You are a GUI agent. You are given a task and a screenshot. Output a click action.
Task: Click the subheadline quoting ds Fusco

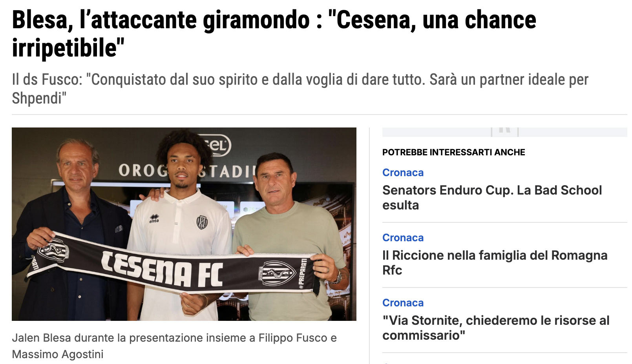[x=300, y=89]
